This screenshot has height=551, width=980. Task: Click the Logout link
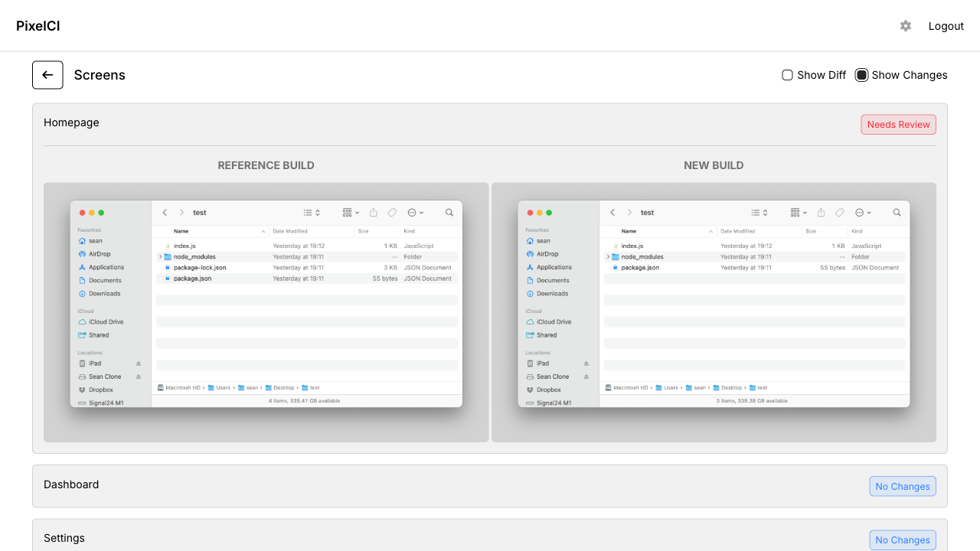pos(946,26)
